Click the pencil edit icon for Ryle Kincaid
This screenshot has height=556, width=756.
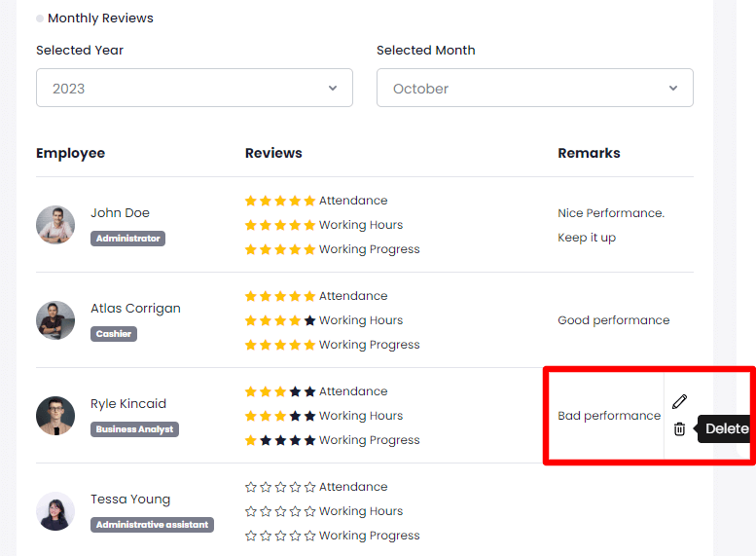(679, 401)
